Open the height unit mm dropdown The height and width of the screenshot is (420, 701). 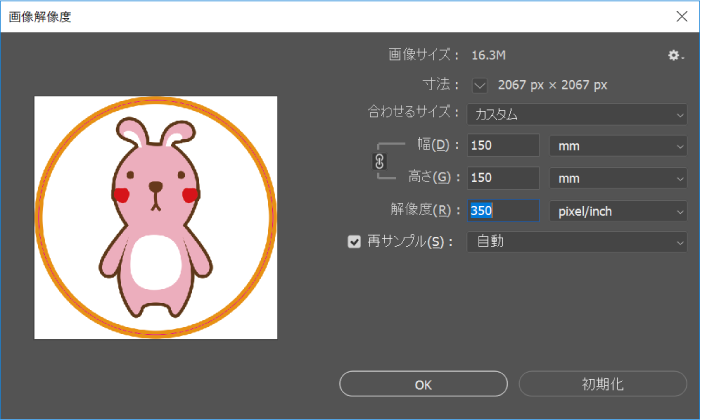(x=618, y=178)
